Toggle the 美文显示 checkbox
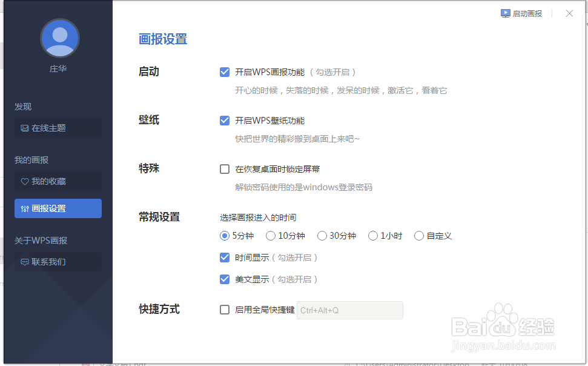Image resolution: width=588 pixels, height=366 pixels. point(225,279)
